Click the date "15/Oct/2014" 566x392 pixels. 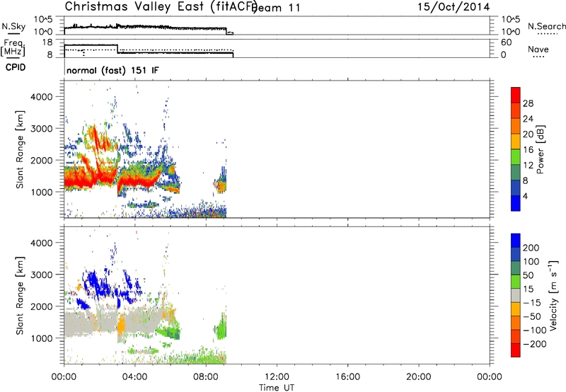[454, 7]
